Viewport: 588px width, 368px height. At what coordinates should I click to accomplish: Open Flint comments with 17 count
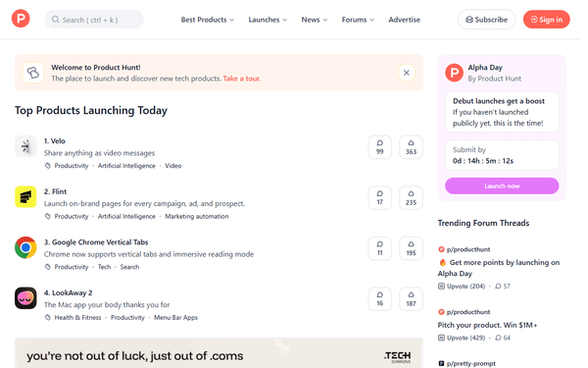[x=379, y=197]
